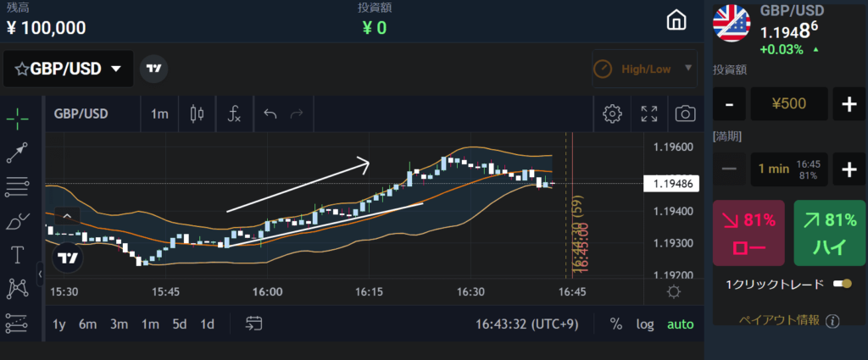Image resolution: width=868 pixels, height=360 pixels.
Task: Expand the High/Low trade type dropdown
Action: [644, 69]
